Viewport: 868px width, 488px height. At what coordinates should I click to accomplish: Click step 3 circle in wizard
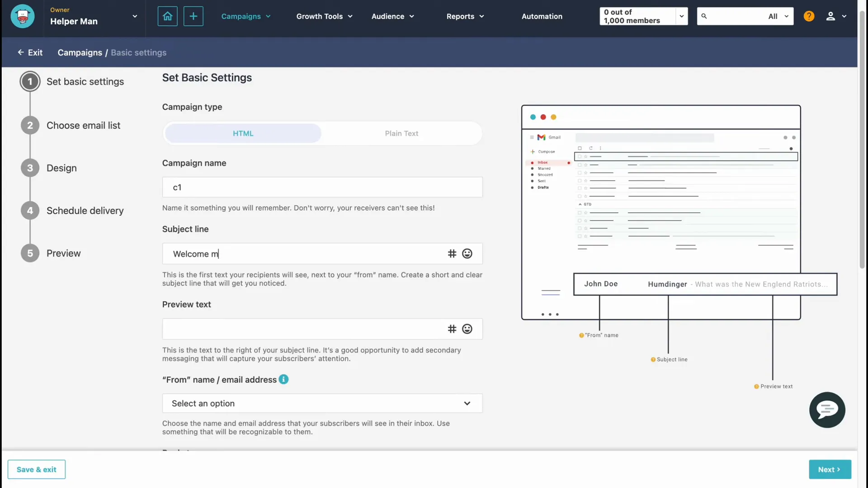tap(30, 168)
